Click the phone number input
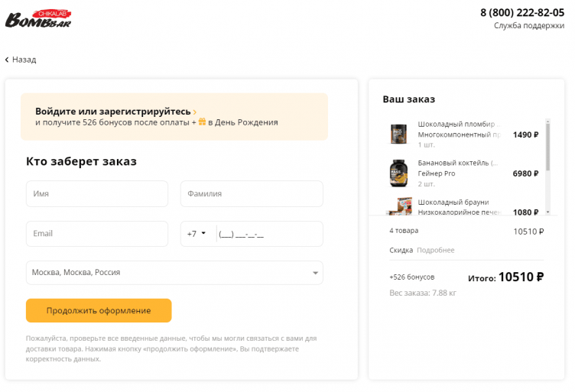 268,234
